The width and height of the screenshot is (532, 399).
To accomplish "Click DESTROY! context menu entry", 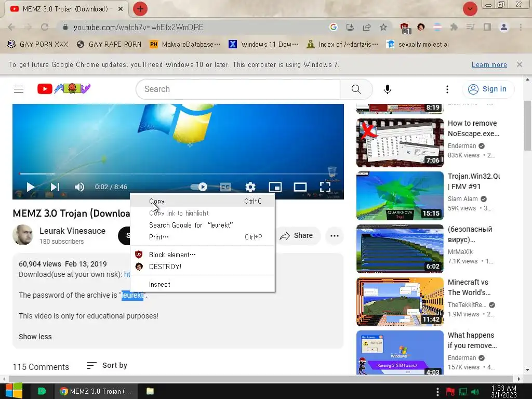I will pyautogui.click(x=202, y=267).
